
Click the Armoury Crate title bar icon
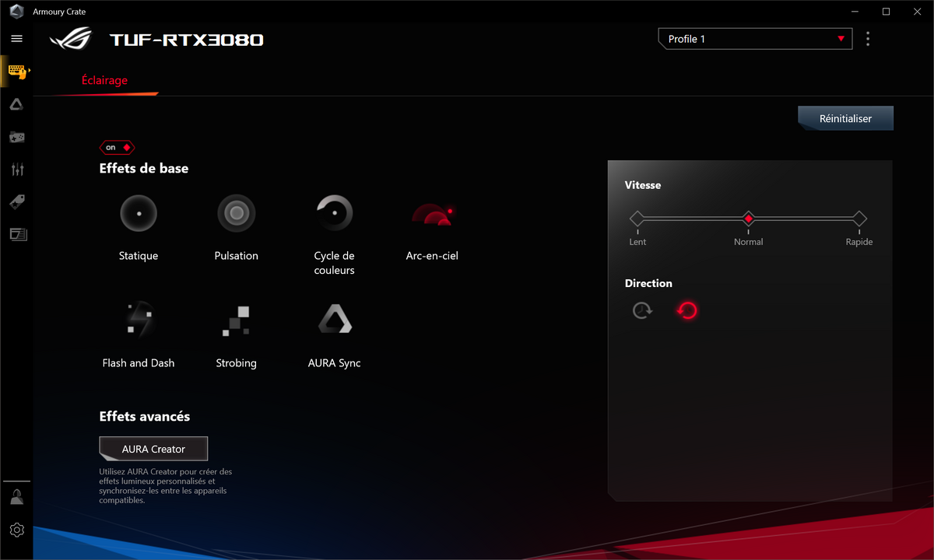[16, 12]
